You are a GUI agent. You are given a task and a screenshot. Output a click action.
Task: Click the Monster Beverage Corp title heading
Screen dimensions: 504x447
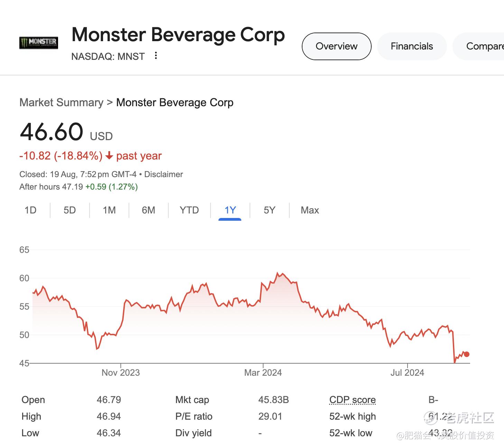178,35
